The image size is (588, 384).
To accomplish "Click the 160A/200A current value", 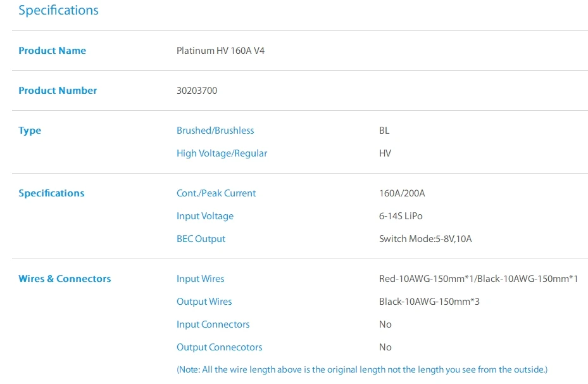I will (402, 193).
